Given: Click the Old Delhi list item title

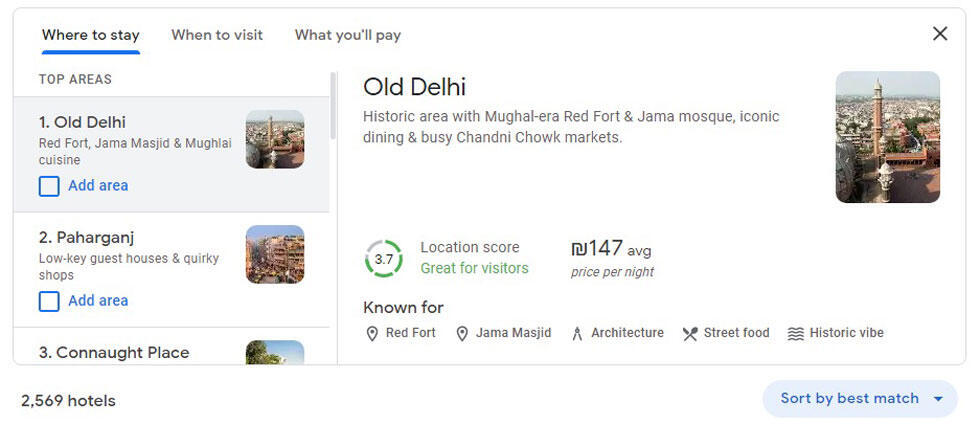Looking at the screenshot, I should [82, 123].
